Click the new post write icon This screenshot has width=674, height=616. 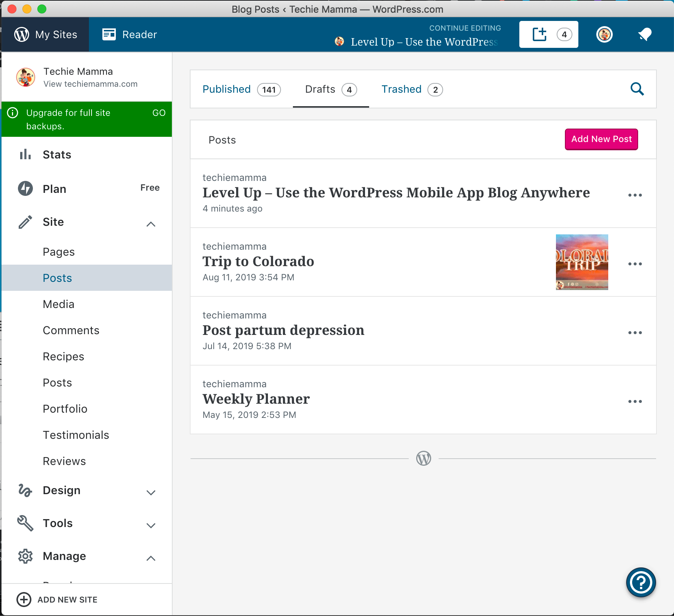539,34
